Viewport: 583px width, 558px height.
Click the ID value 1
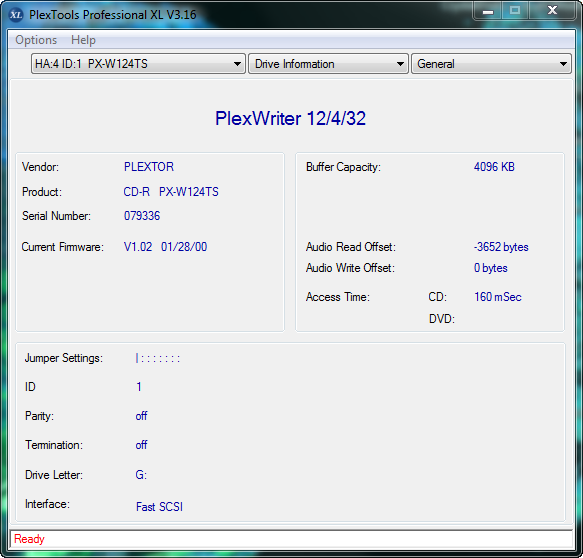click(x=139, y=387)
